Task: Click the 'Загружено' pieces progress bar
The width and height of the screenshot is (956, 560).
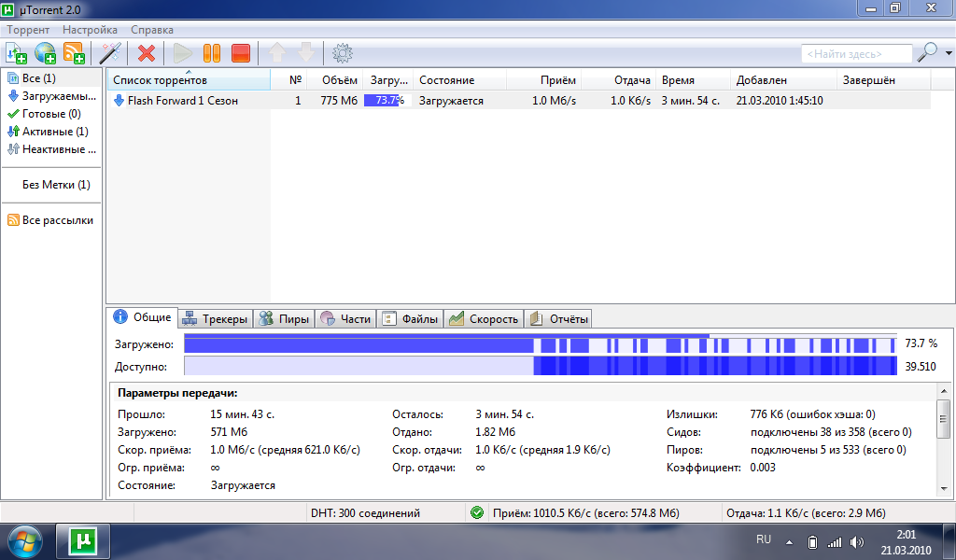Action: 541,343
